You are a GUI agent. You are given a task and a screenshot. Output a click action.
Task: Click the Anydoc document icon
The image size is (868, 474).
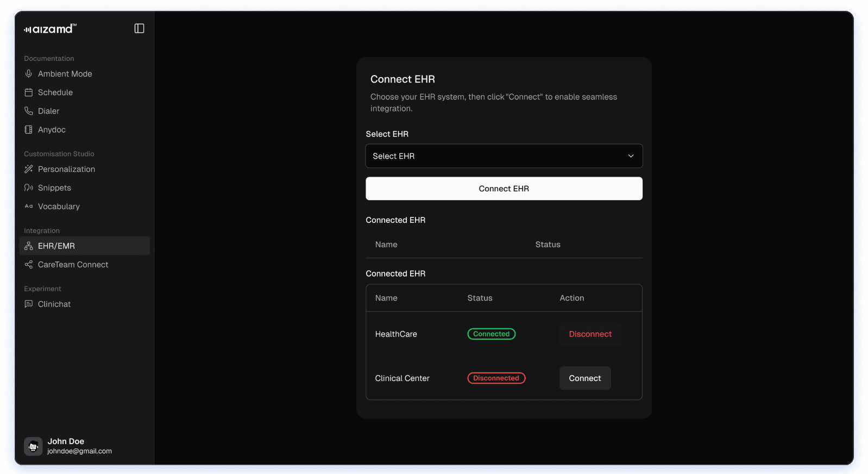[x=29, y=129]
